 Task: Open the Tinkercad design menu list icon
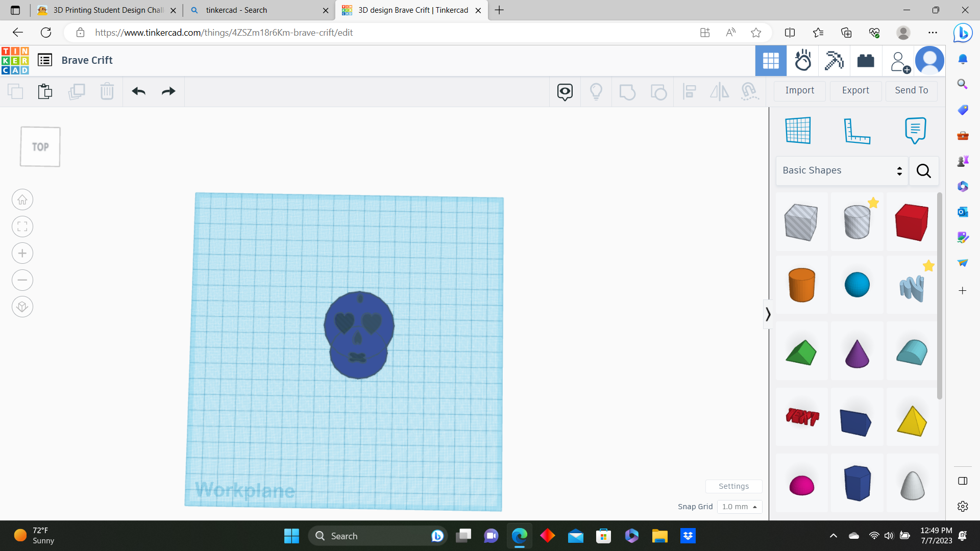tap(44, 60)
